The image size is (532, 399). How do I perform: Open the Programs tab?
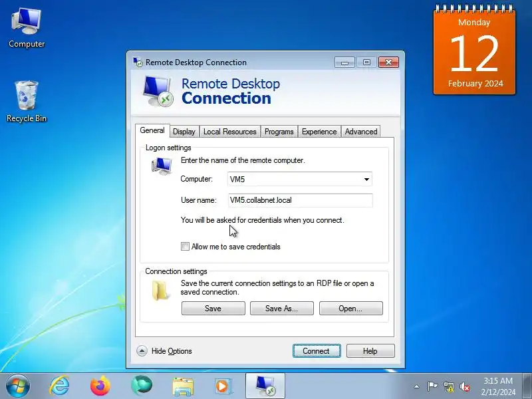pos(279,132)
